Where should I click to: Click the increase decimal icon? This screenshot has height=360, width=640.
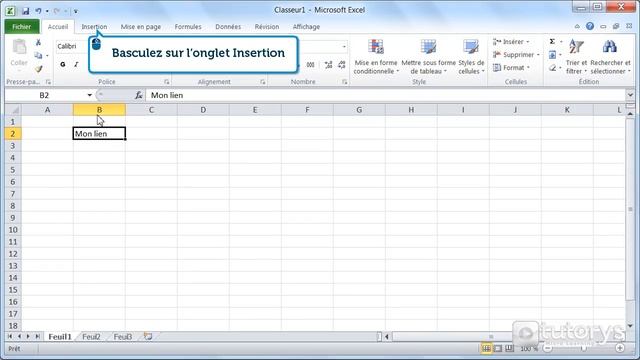coord(328,64)
